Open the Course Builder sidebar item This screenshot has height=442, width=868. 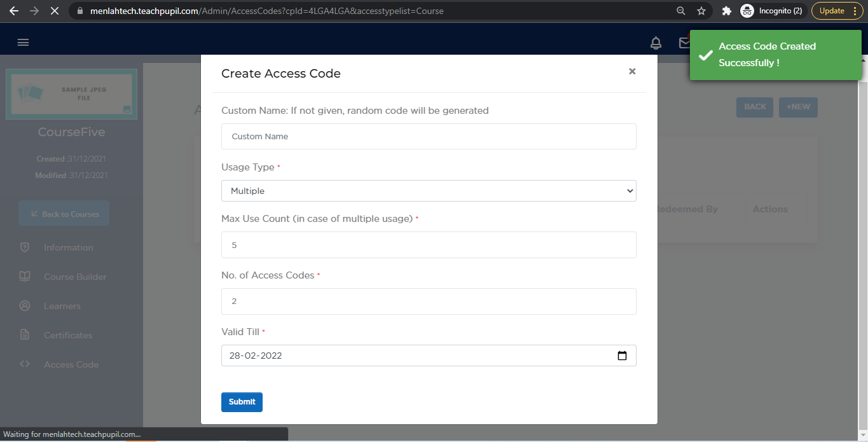[x=75, y=277]
